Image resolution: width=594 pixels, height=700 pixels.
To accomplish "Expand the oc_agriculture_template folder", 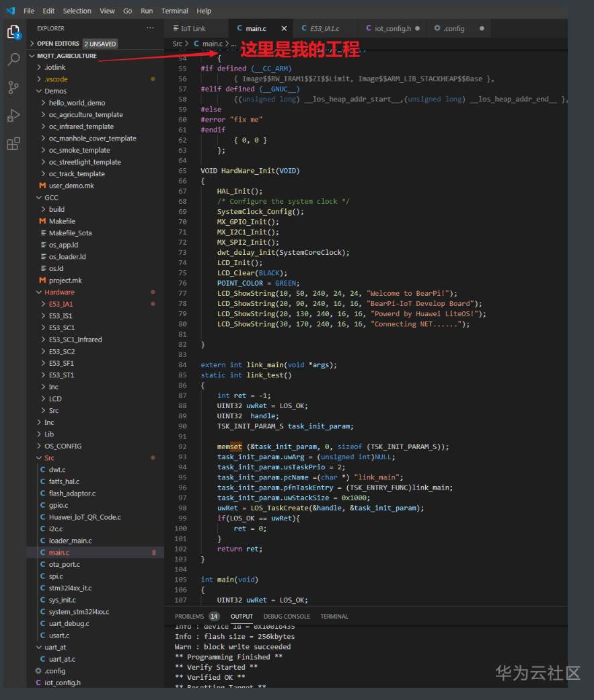I will point(85,114).
